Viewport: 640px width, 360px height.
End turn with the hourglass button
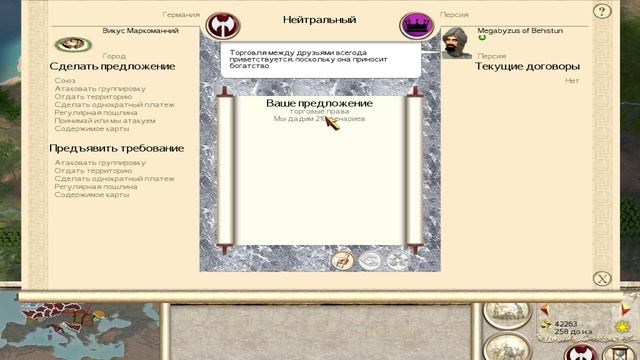coord(619,352)
